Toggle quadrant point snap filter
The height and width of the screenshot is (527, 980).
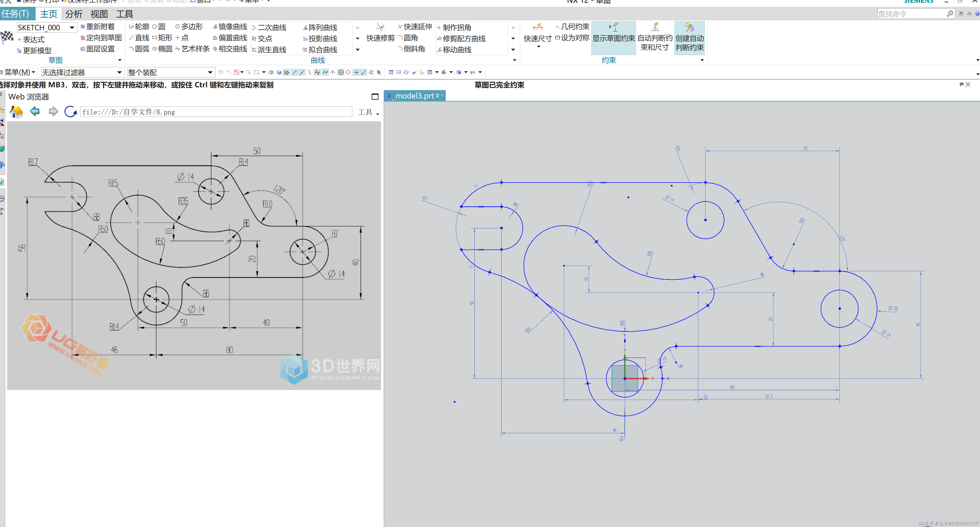click(349, 72)
